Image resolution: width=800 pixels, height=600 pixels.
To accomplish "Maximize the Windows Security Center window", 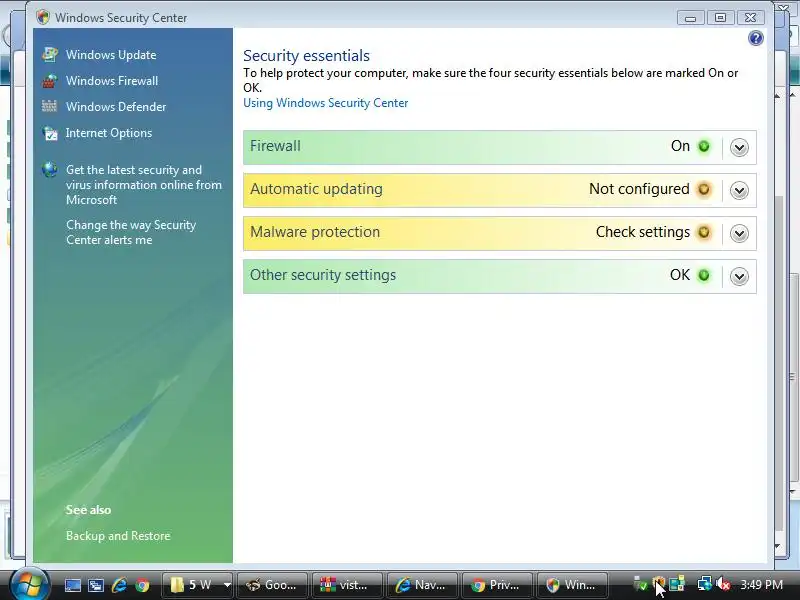I will (x=720, y=18).
